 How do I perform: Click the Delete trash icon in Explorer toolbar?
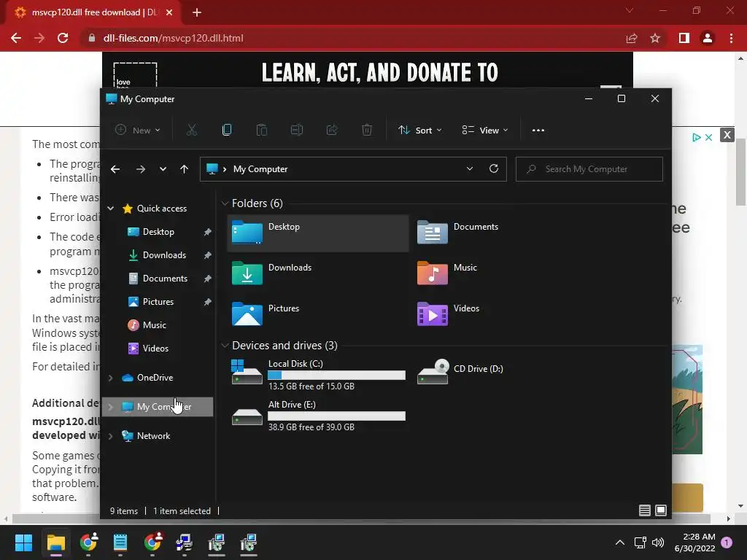[x=367, y=130]
